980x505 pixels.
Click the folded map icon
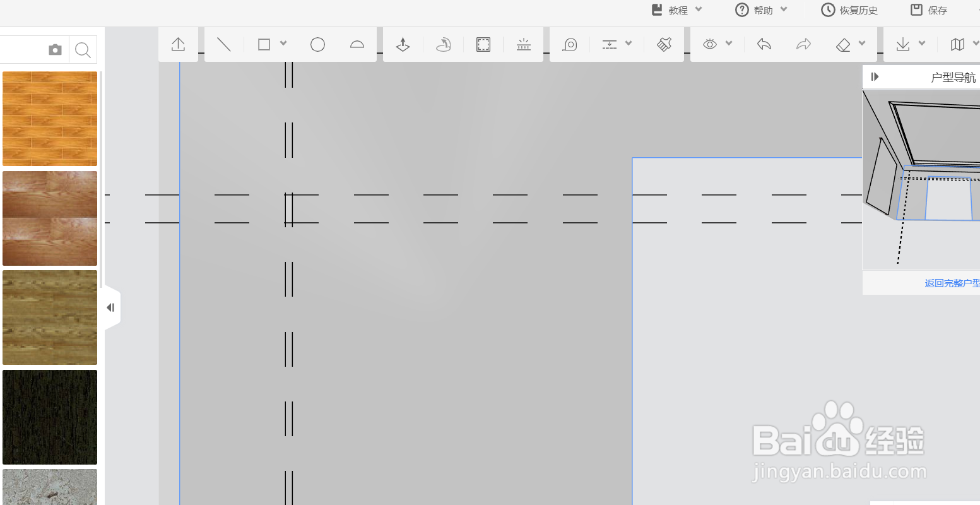point(957,44)
